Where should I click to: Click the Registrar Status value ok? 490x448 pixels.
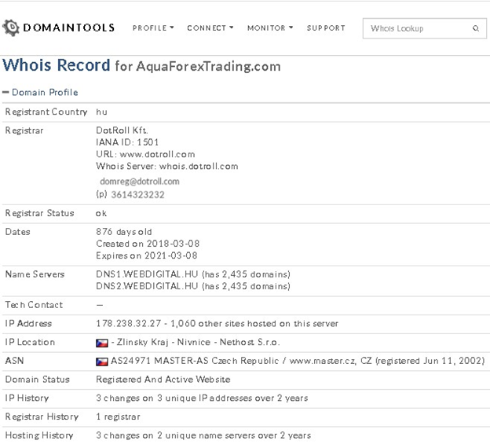pyautogui.click(x=101, y=213)
